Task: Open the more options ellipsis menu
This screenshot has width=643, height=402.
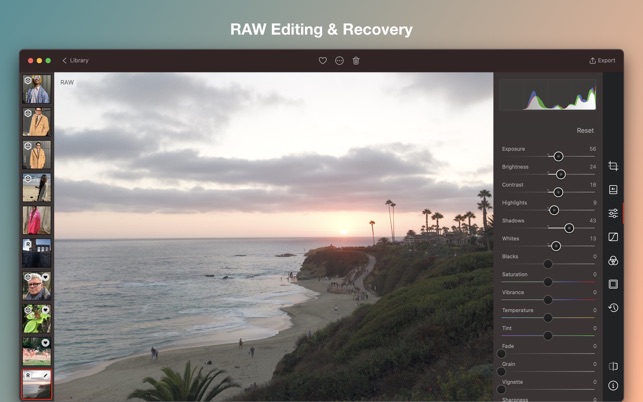Action: pos(339,61)
